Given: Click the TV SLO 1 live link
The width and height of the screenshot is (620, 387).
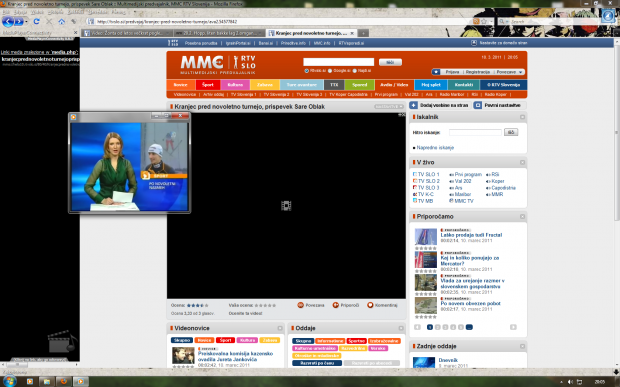Looking at the screenshot, I should (429, 174).
